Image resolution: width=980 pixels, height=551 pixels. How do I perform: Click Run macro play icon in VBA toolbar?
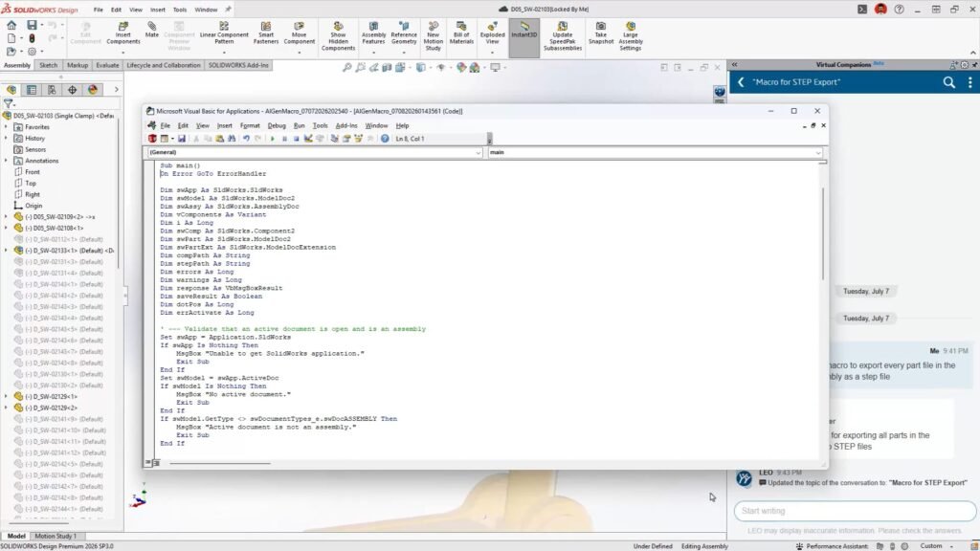tap(272, 139)
